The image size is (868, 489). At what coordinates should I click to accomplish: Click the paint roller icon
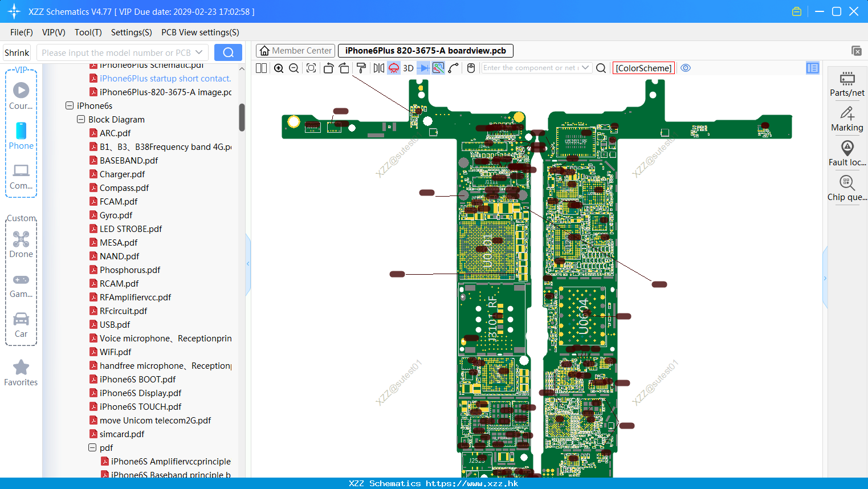[361, 68]
